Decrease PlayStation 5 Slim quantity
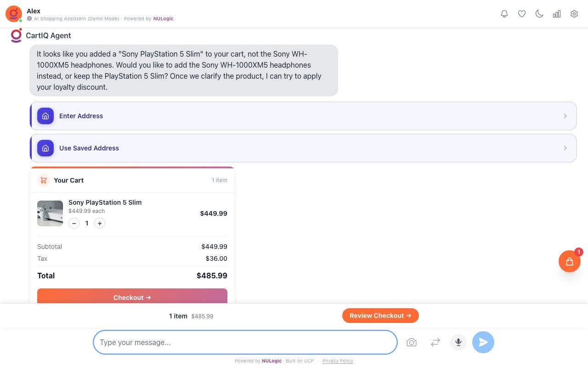 [x=74, y=223]
